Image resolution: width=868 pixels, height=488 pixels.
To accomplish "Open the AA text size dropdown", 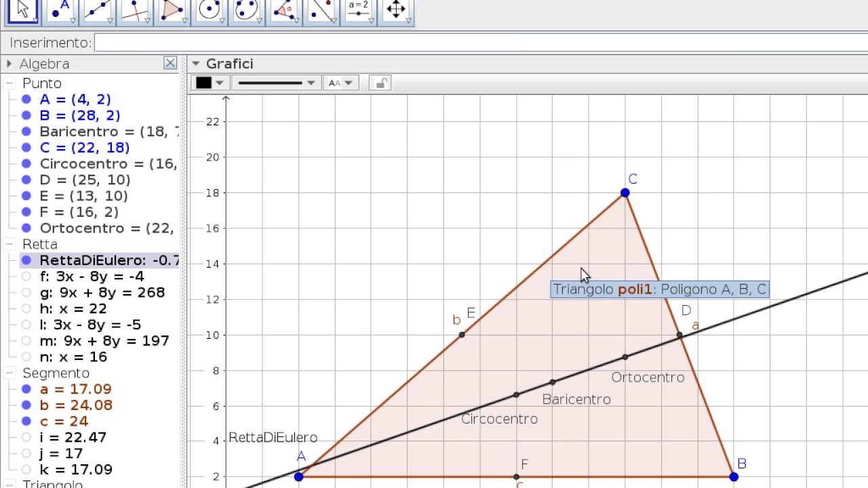I will [x=340, y=83].
